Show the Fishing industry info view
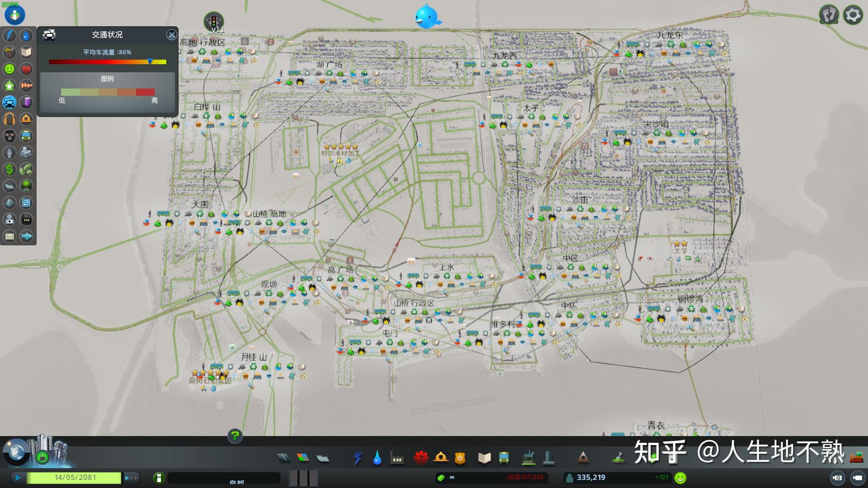 pos(26,236)
